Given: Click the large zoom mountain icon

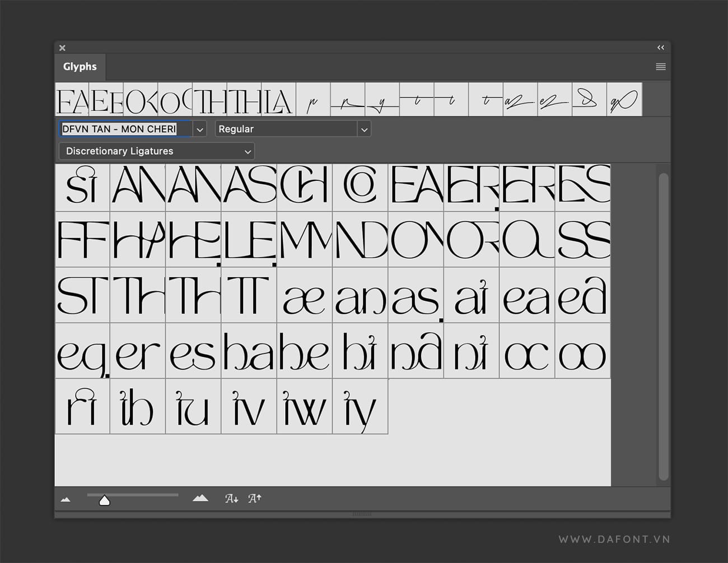Looking at the screenshot, I should pyautogui.click(x=200, y=497).
